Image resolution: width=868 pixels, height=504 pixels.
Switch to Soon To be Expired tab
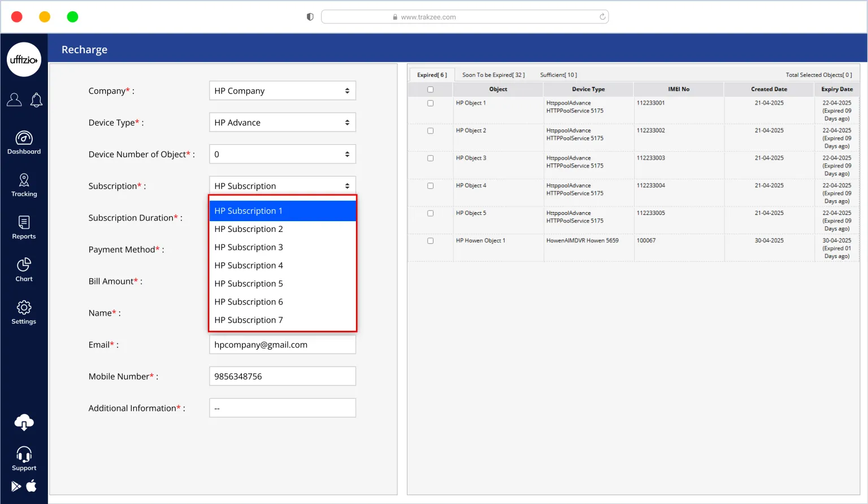tap(493, 75)
